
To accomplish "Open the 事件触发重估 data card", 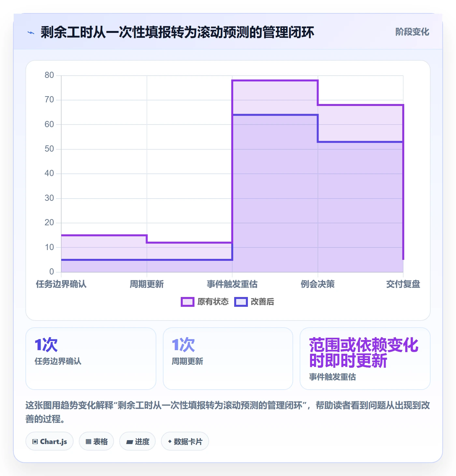I will 365,359.
